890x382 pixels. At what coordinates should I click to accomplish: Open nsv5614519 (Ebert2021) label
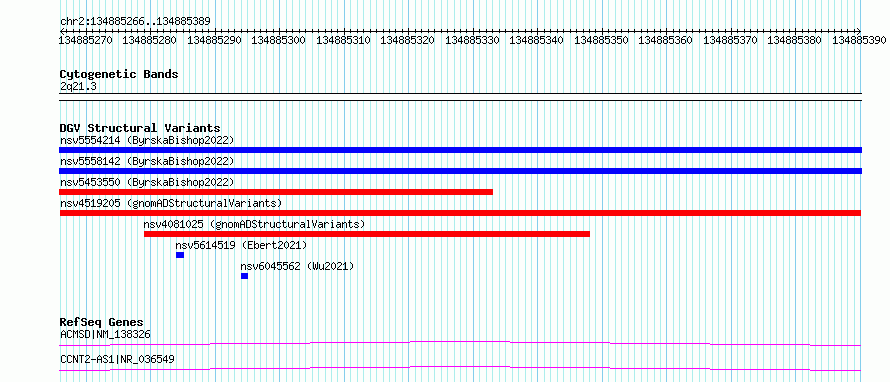tap(241, 245)
